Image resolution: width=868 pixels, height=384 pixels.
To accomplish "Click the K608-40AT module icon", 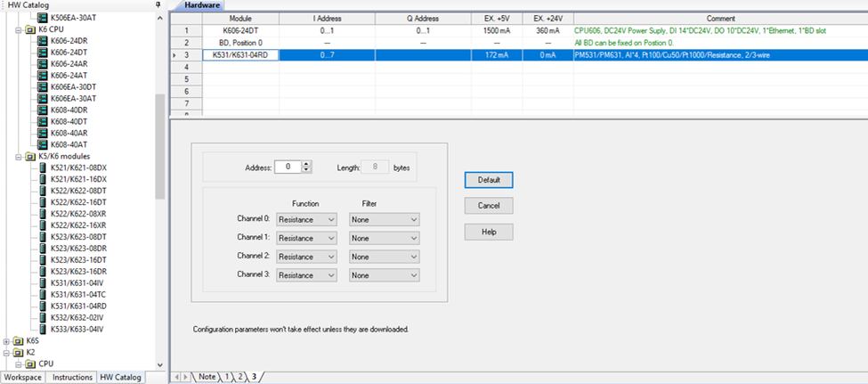I will click(x=42, y=144).
